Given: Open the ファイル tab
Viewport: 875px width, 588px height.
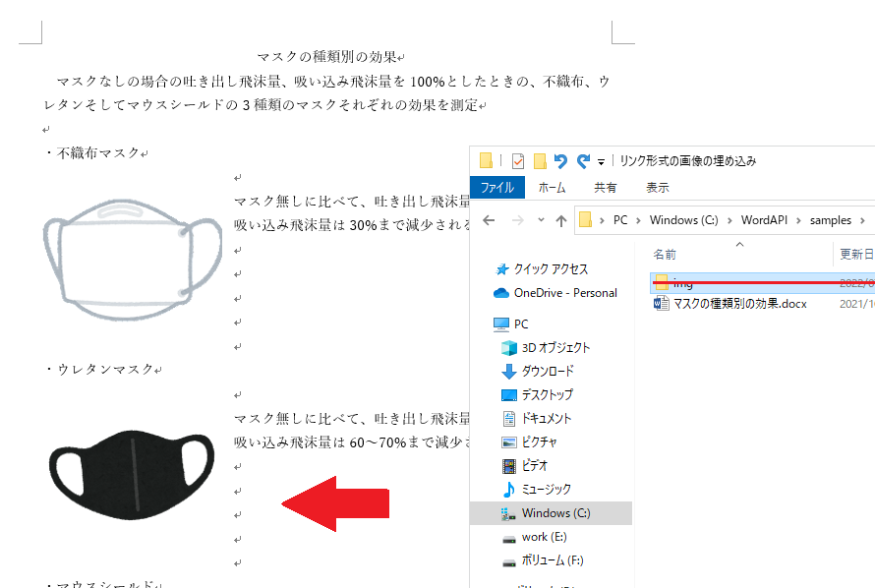Looking at the screenshot, I should (x=496, y=187).
